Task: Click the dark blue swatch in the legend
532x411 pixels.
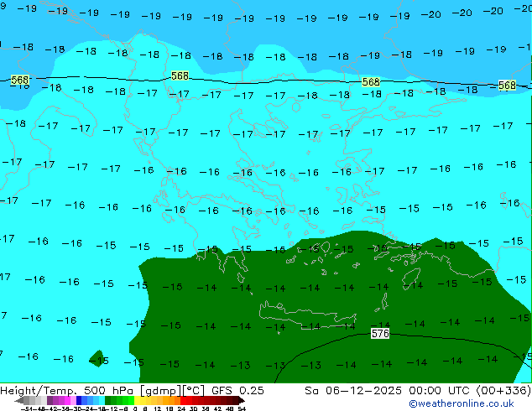Action: point(79,400)
